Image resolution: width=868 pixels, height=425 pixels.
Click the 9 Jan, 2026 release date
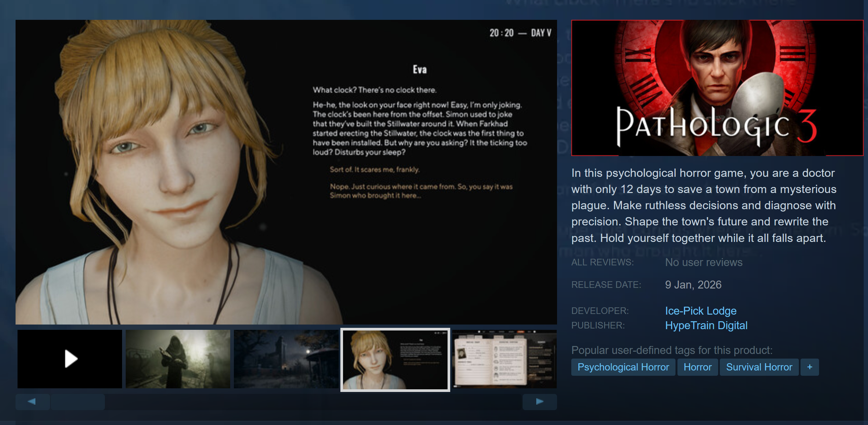(x=693, y=285)
